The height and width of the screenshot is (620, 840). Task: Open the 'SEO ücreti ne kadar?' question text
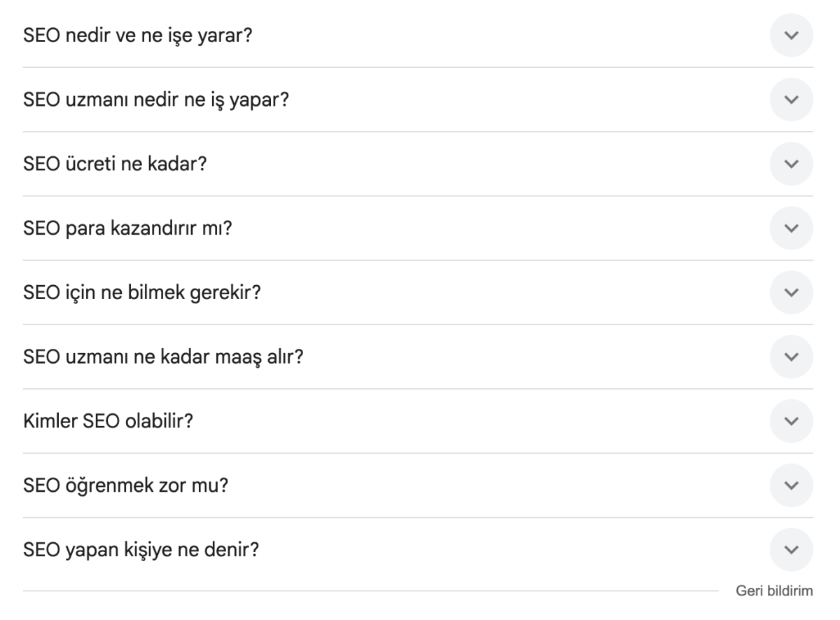point(115,164)
